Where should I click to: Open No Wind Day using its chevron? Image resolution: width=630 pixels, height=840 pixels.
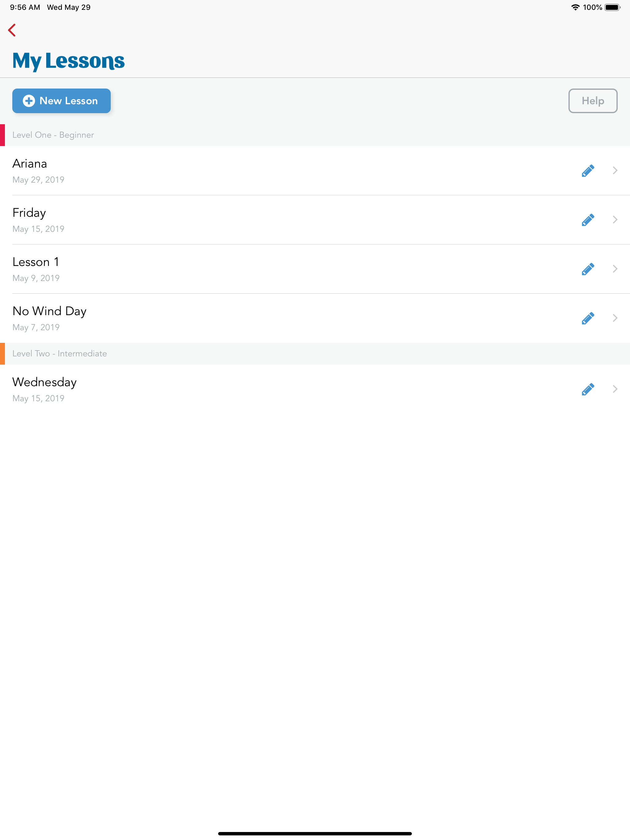coord(615,318)
